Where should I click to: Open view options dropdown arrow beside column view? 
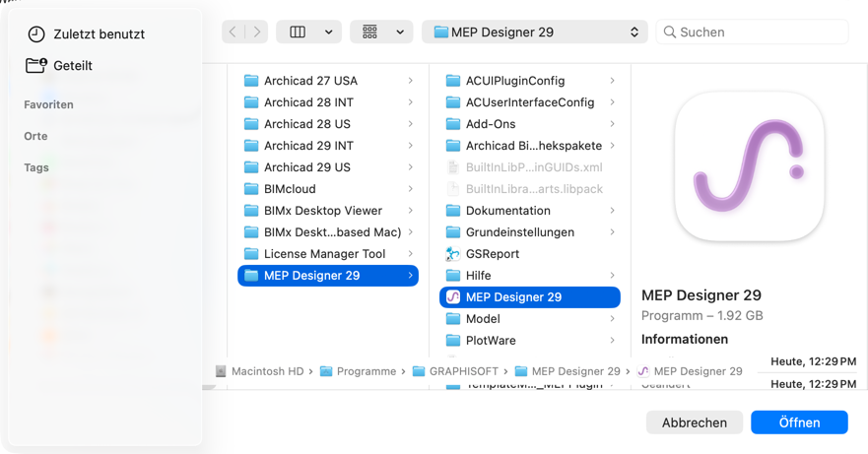coord(329,32)
